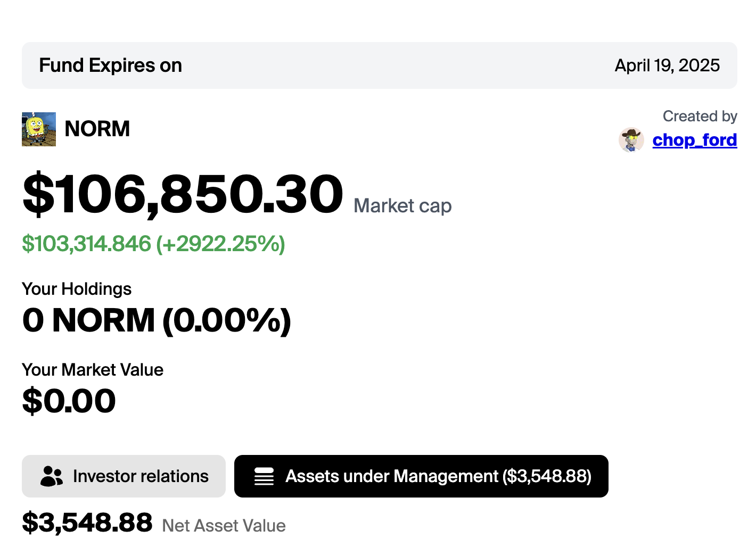Select the Assets under Management tab
756x547 pixels.
tap(421, 476)
